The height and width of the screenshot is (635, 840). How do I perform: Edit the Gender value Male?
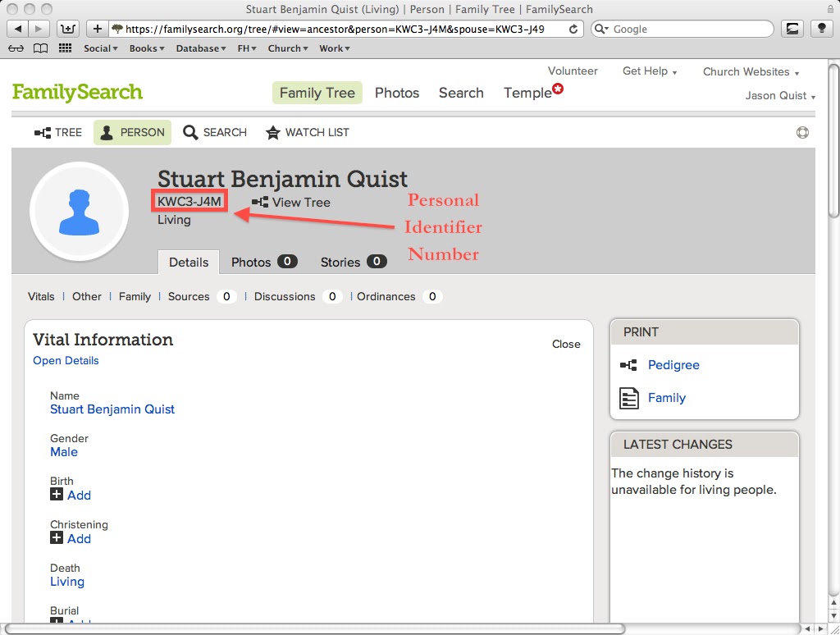coord(64,452)
